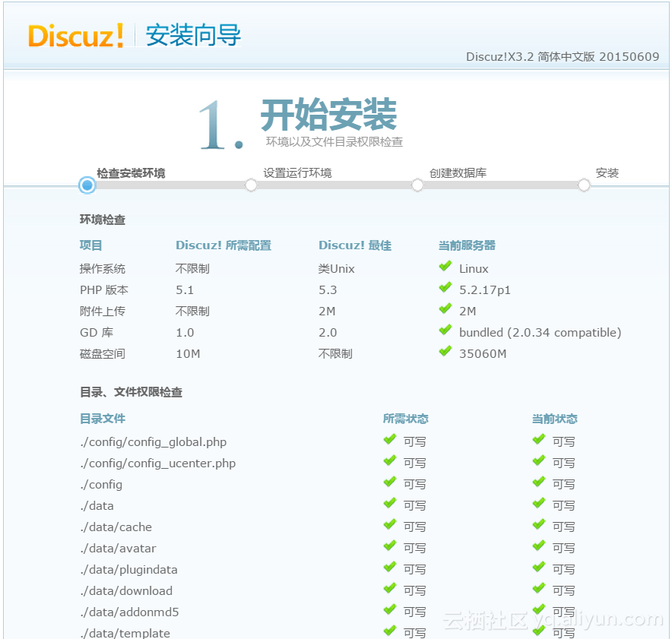Click the step circle for 设置运行环境
The height and width of the screenshot is (639, 672).
251,185
